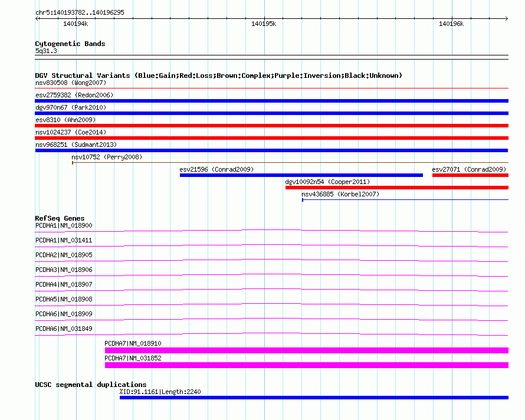Click the Cytogenetic Bands track heading
Viewport: 525px width, 420px height.
(x=70, y=44)
